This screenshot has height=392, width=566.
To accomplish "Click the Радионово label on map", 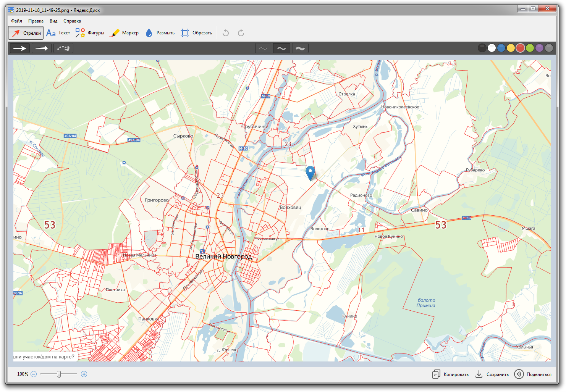I will click(x=361, y=195).
